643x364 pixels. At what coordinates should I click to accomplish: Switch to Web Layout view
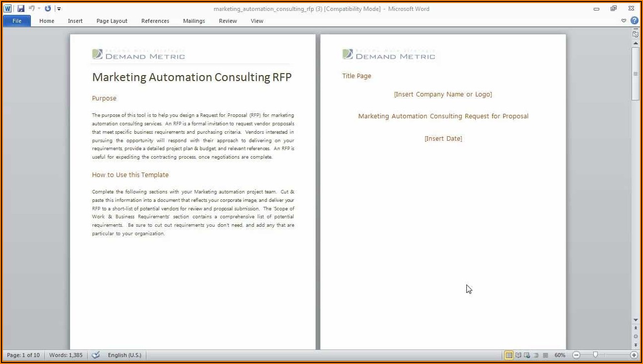point(527,355)
